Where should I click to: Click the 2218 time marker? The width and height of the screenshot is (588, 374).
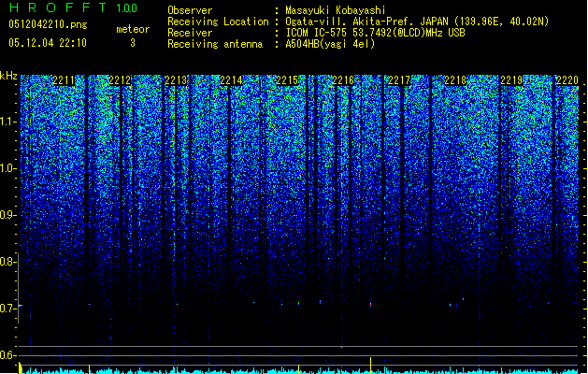[x=455, y=80]
